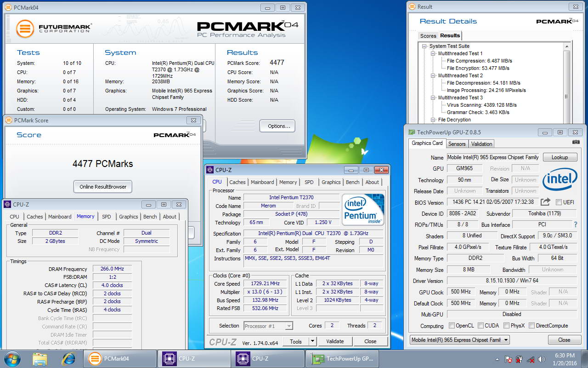Collapse the System Test Suite tree node

(x=424, y=46)
